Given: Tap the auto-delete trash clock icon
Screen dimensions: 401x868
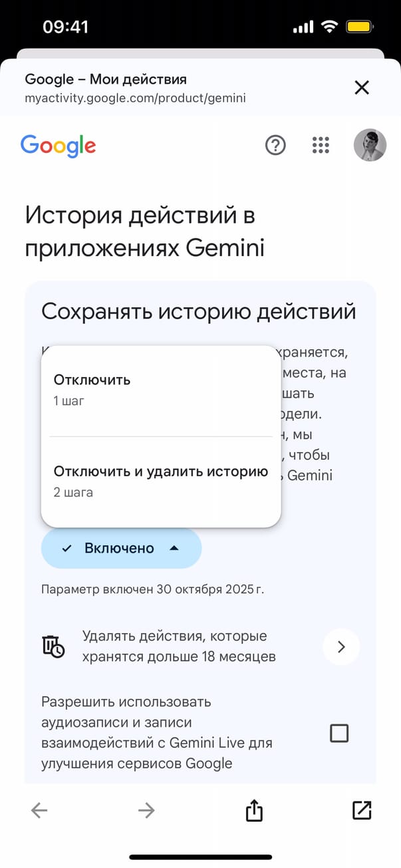Looking at the screenshot, I should tap(53, 647).
